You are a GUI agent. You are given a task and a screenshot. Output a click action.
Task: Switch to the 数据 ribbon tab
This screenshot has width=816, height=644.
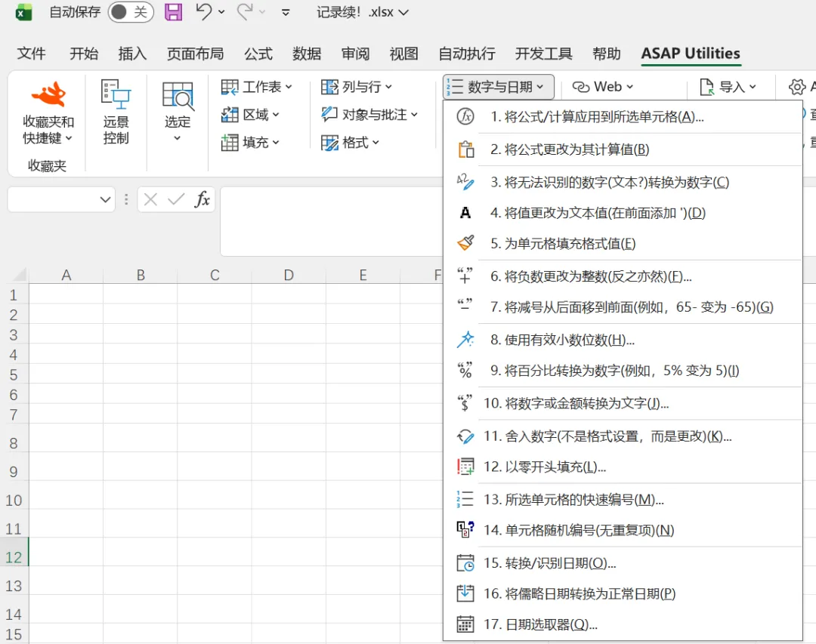pyautogui.click(x=307, y=54)
